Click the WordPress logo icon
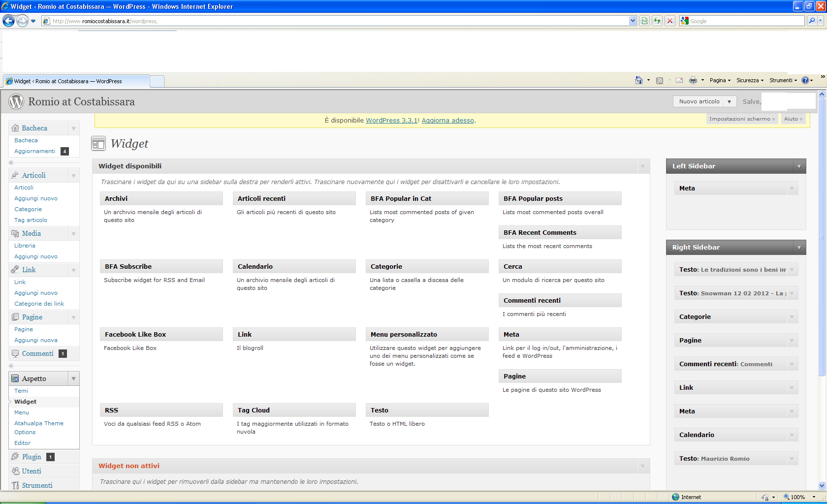This screenshot has width=827, height=504. point(16,101)
